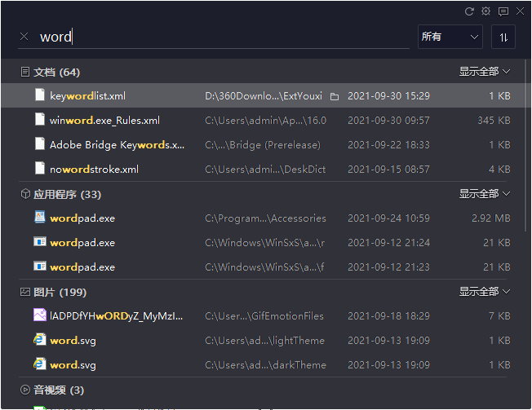Click the documents category icon
The image size is (532, 410).
pyautogui.click(x=25, y=72)
